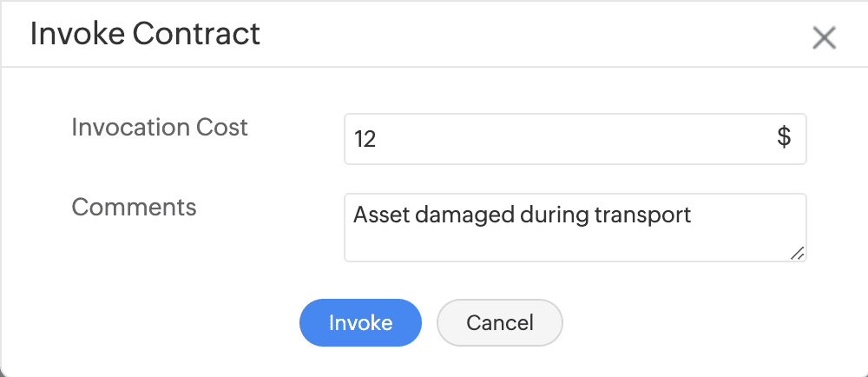The image size is (868, 377).
Task: Place cursor on the value 12
Action: [365, 139]
